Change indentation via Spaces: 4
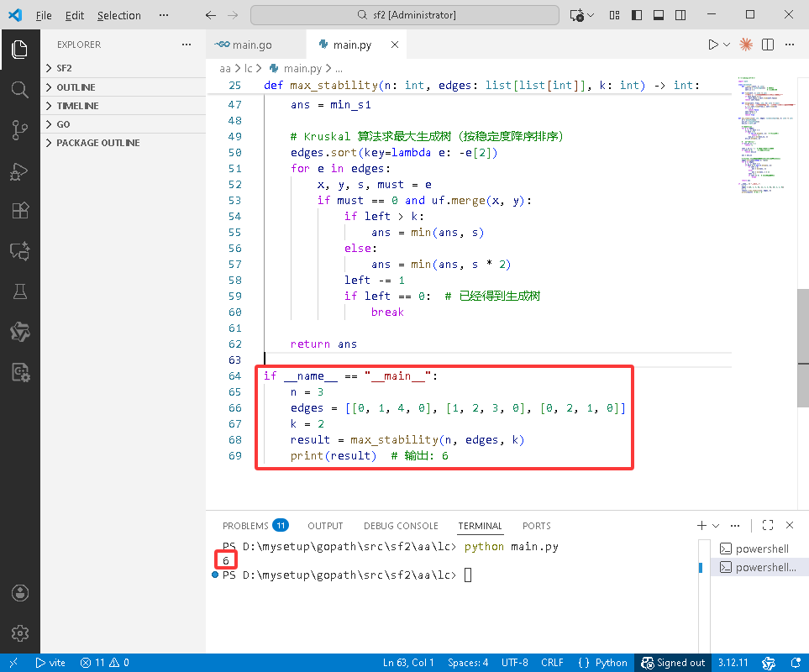 point(468,663)
